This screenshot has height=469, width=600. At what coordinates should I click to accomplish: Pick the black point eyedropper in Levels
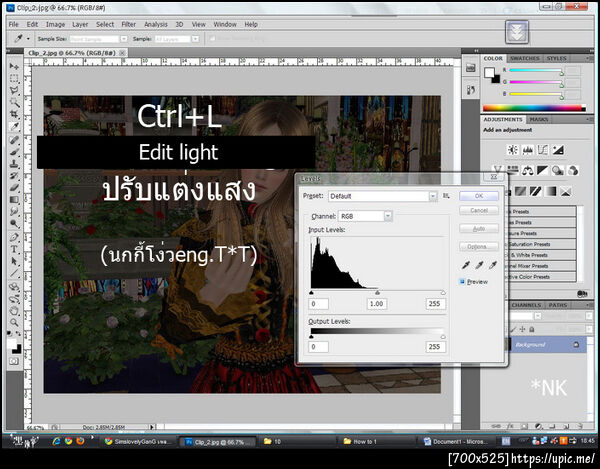click(466, 265)
